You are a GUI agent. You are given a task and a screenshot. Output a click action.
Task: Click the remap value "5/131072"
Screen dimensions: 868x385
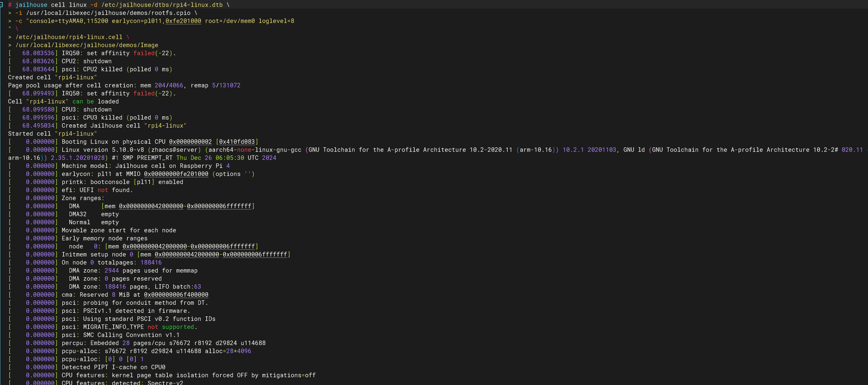[226, 85]
